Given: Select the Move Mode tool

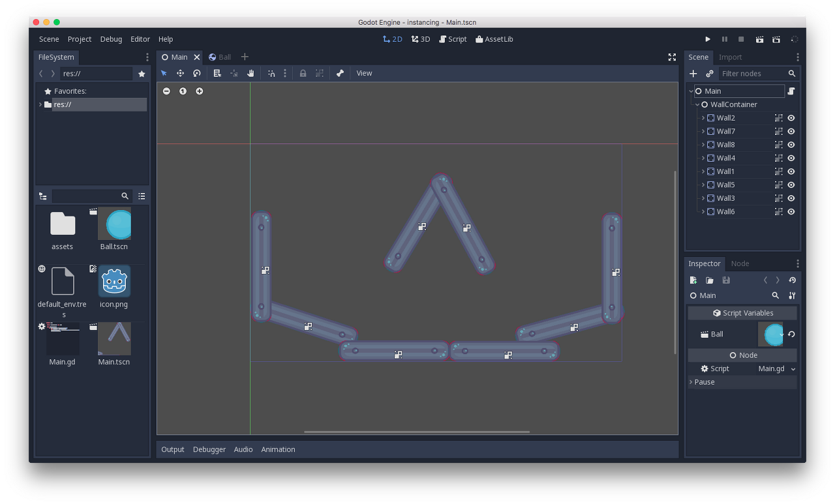Looking at the screenshot, I should (180, 73).
